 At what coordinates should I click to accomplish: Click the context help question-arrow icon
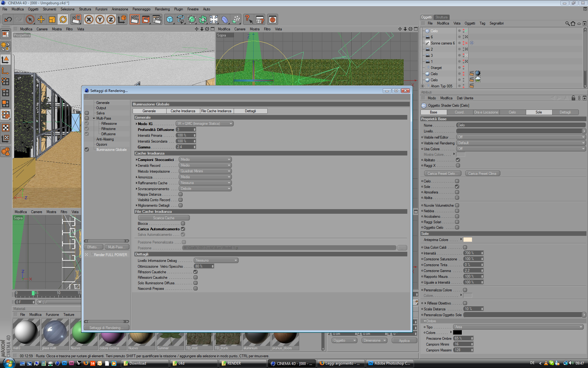click(x=249, y=20)
